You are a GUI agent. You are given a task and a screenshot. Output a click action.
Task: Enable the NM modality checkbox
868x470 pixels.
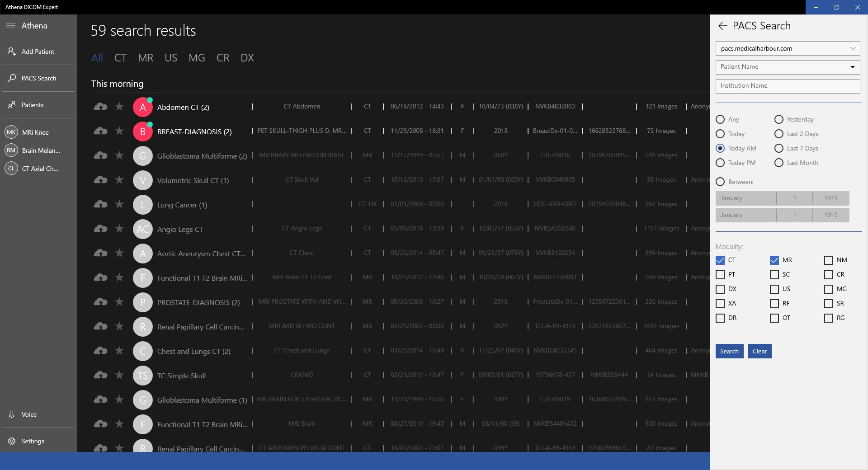coord(828,260)
